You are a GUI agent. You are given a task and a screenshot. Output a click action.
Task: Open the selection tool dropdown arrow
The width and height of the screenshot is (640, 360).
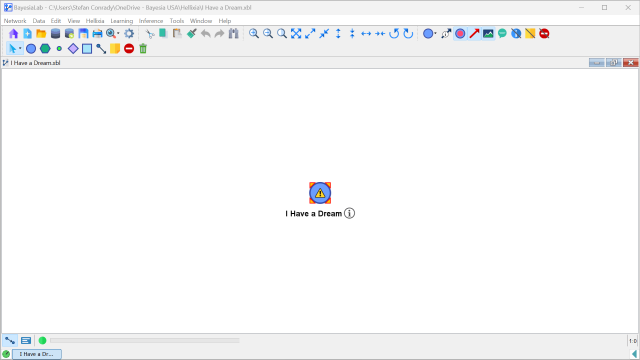point(20,49)
